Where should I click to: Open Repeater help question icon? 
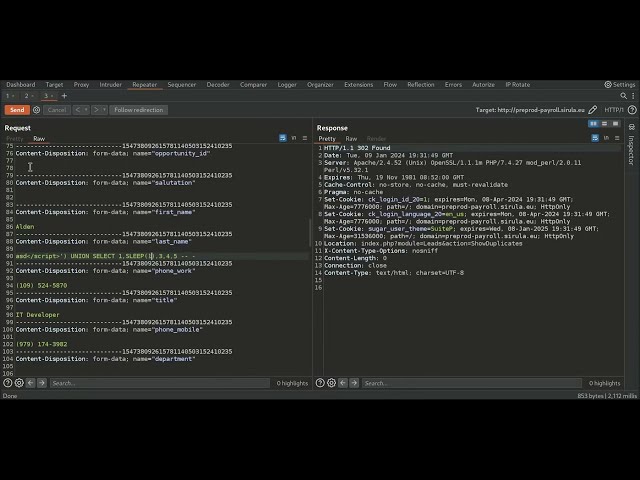pos(632,110)
